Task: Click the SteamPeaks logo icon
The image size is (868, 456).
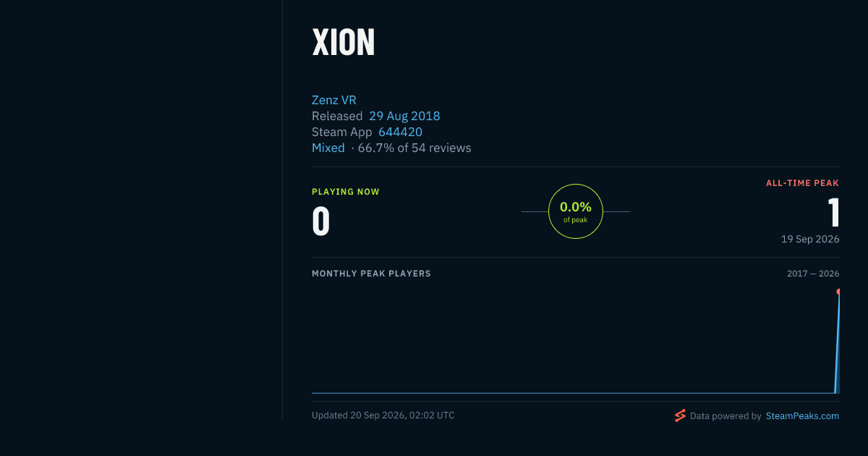Action: coord(680,415)
